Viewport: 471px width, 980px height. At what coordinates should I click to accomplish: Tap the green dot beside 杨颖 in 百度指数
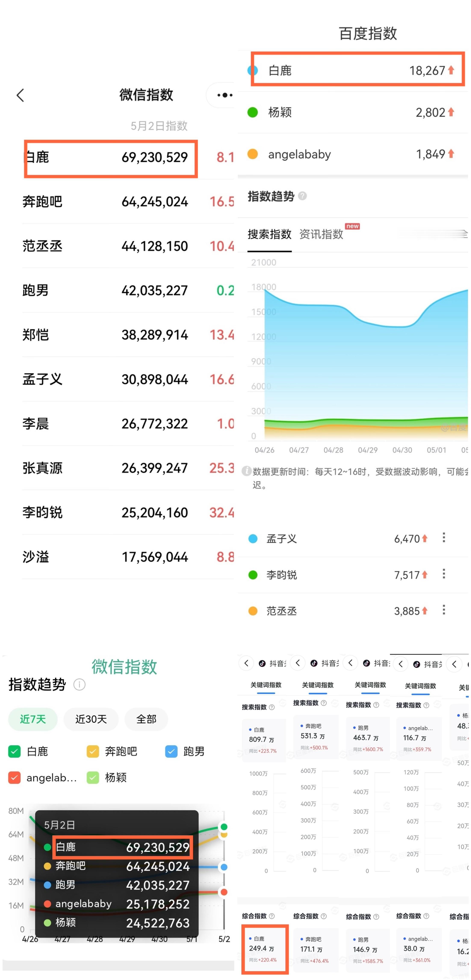pos(253,112)
